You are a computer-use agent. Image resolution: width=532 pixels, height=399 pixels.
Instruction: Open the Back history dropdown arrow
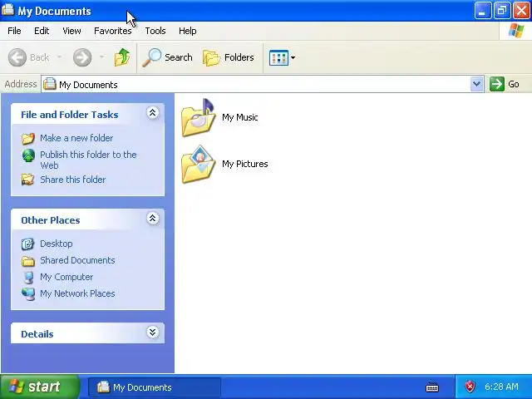click(x=59, y=57)
